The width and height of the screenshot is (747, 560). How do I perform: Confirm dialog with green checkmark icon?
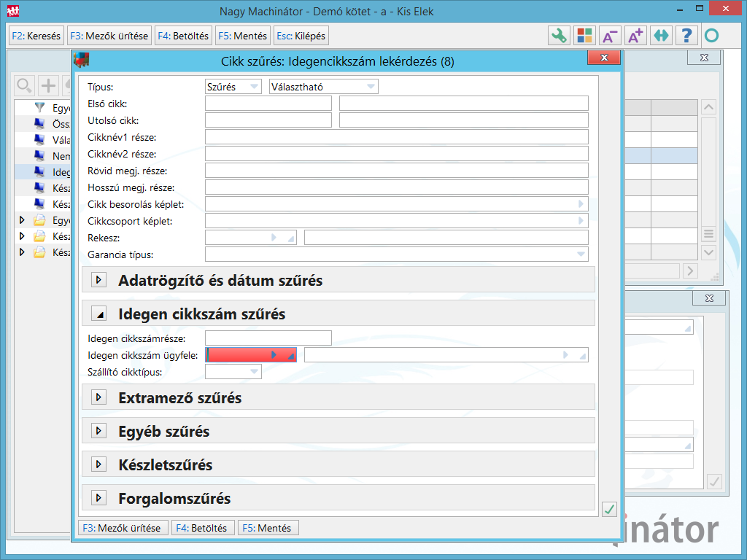(609, 509)
